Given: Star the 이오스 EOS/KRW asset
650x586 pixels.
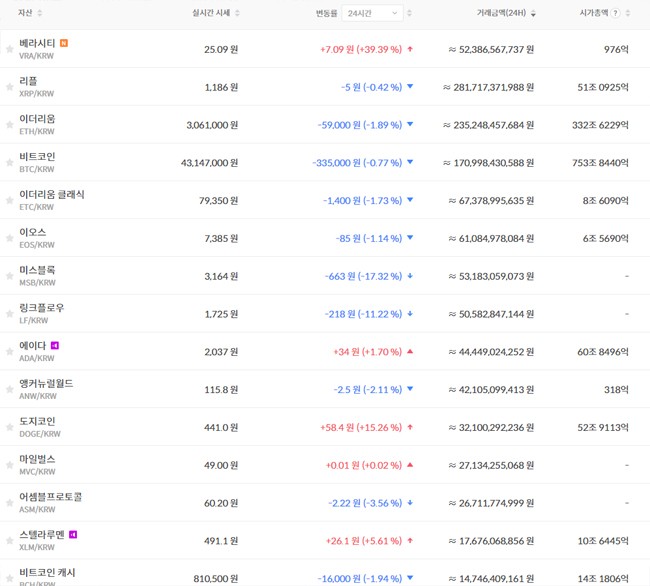Looking at the screenshot, I should [9, 238].
